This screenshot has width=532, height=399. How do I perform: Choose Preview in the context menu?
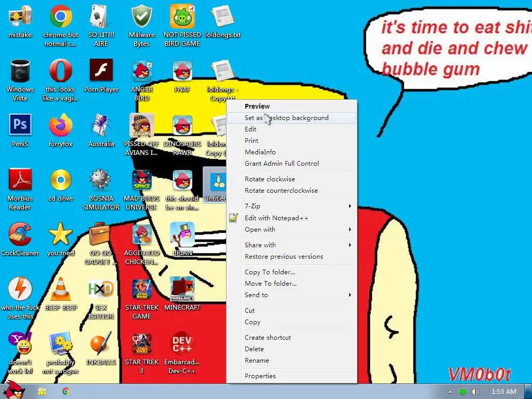(x=291, y=106)
